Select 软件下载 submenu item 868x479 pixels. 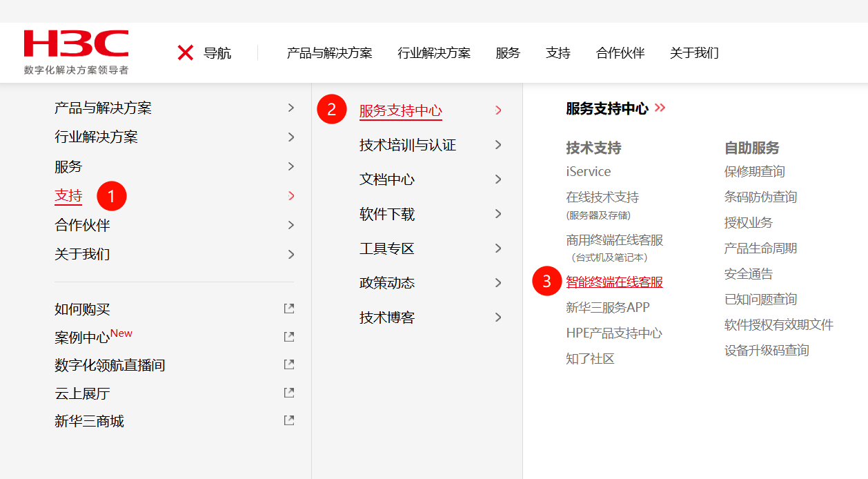[387, 214]
